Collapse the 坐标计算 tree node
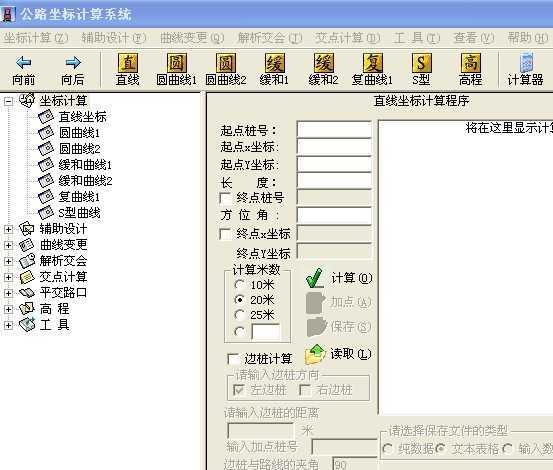Viewport: 553px width, 470px height. (8, 102)
